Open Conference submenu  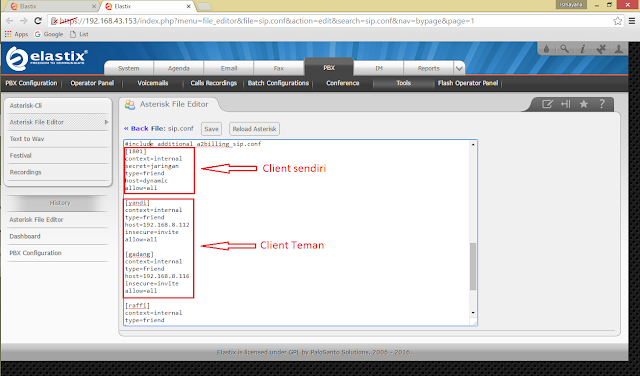tap(342, 83)
